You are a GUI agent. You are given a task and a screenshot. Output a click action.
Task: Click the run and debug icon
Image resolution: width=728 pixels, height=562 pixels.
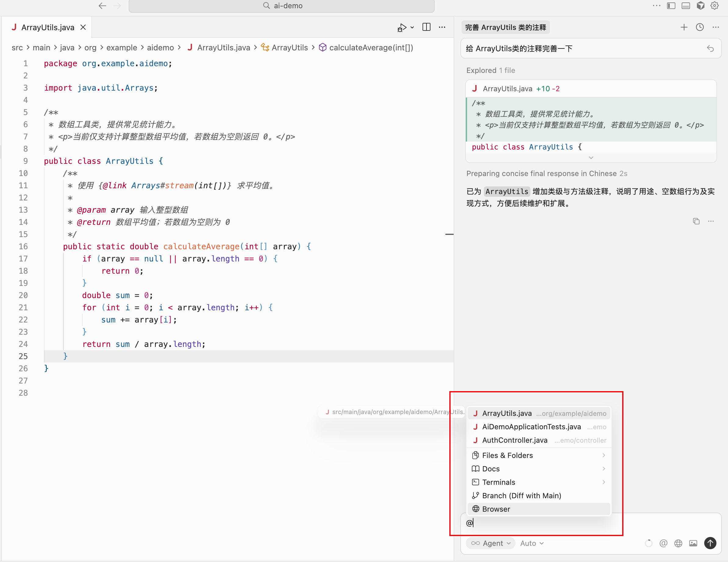(x=402, y=27)
